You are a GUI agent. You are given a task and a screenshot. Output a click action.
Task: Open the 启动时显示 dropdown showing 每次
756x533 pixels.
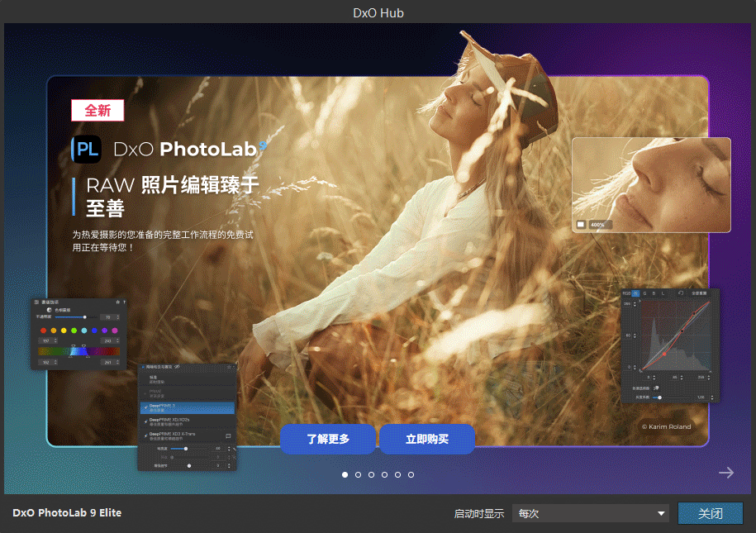coord(590,513)
